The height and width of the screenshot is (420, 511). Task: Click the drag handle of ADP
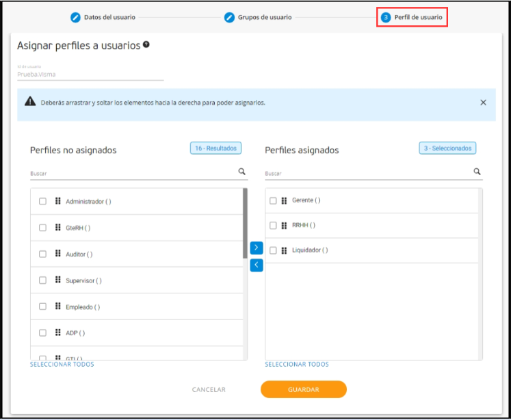coord(58,332)
